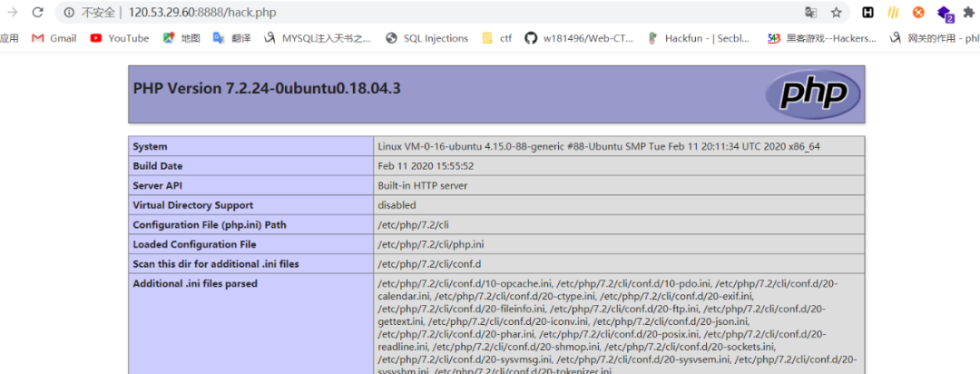Open the ctf bookmarks folder

click(497, 38)
